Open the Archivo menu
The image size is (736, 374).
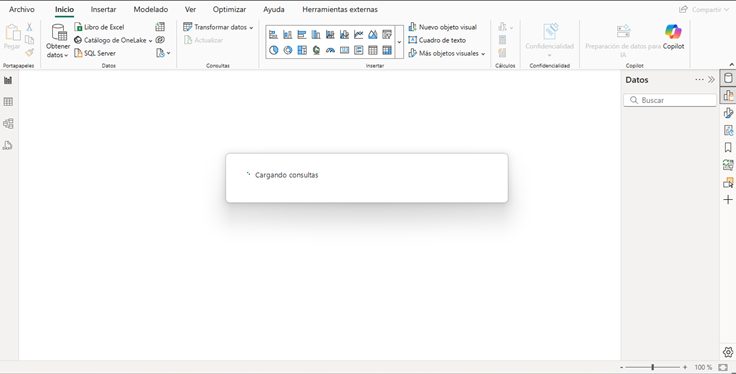tap(22, 9)
